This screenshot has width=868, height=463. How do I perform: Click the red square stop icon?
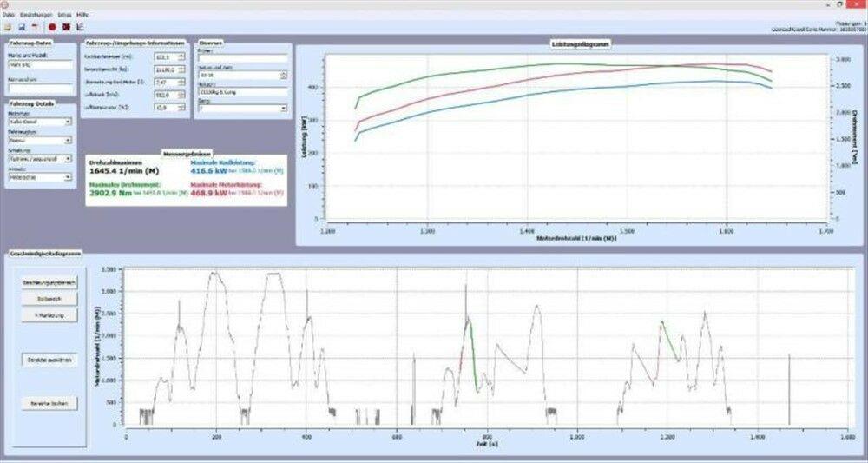coord(66,28)
